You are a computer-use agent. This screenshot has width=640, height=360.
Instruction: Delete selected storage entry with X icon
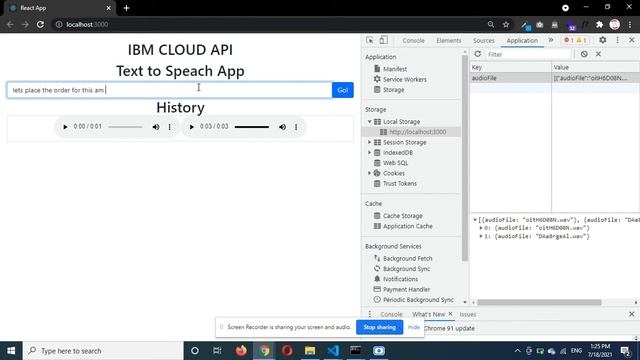pos(598,54)
